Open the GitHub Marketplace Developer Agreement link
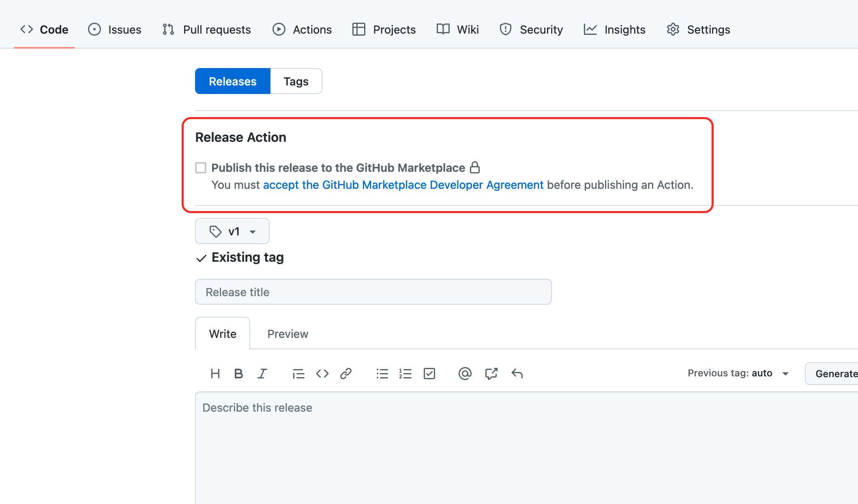The width and height of the screenshot is (858, 504). [403, 185]
